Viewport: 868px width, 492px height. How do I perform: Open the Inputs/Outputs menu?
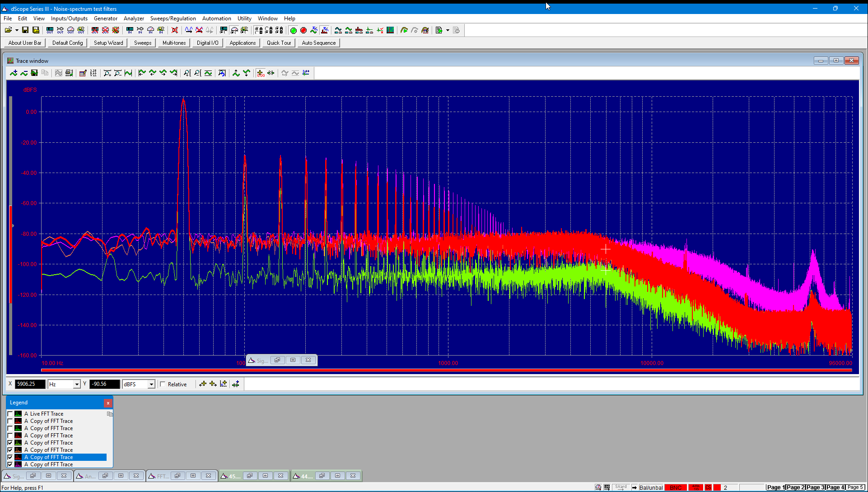coord(69,19)
